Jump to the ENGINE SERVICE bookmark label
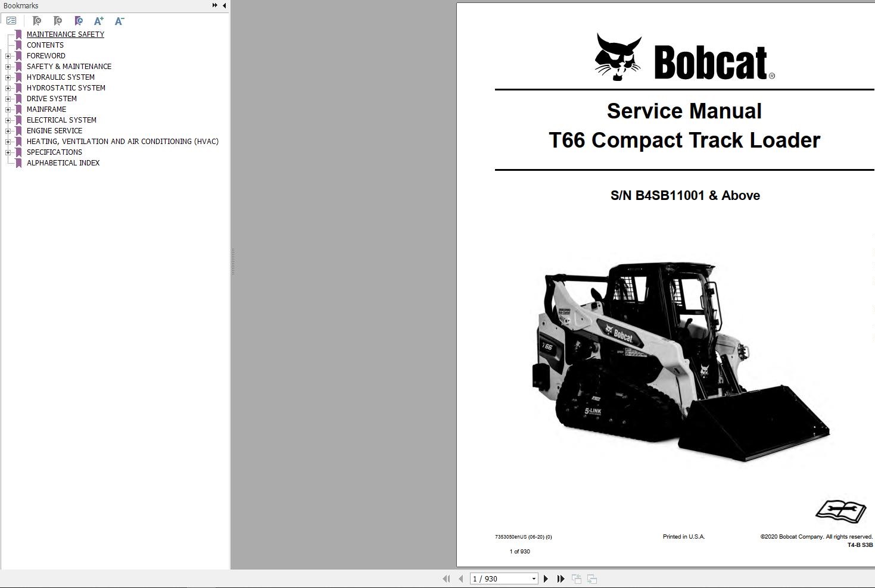 tap(55, 131)
